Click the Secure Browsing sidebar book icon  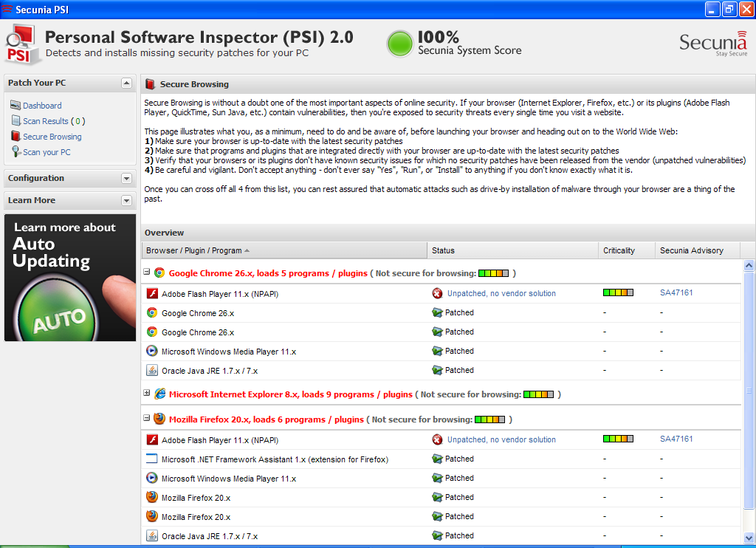click(x=16, y=136)
